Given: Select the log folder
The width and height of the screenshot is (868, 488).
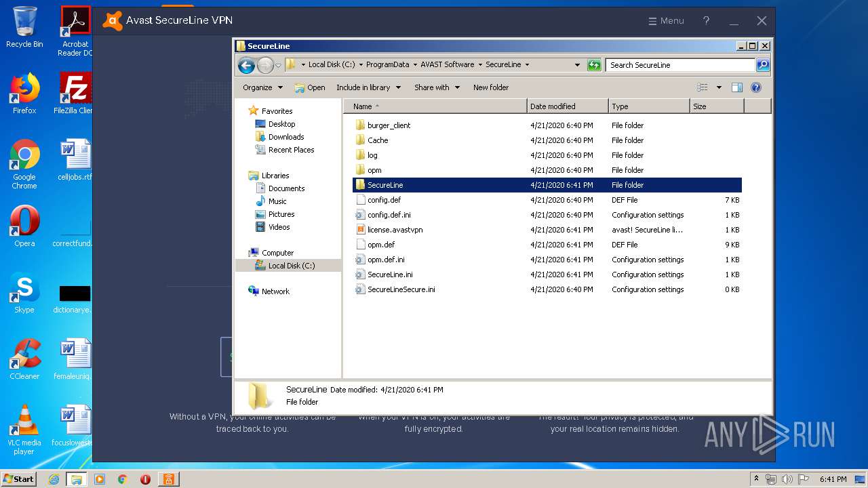Looking at the screenshot, I should pyautogui.click(x=372, y=155).
